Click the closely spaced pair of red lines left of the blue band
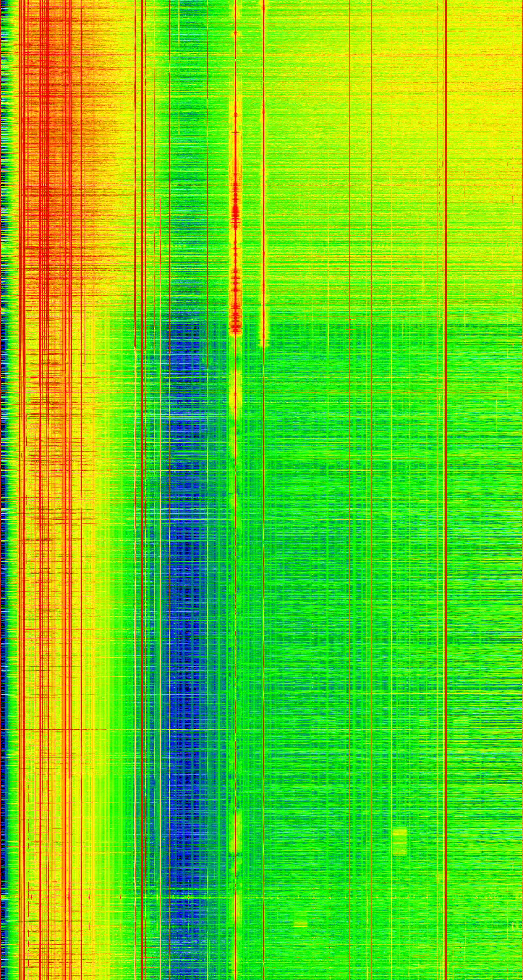 tap(143, 457)
